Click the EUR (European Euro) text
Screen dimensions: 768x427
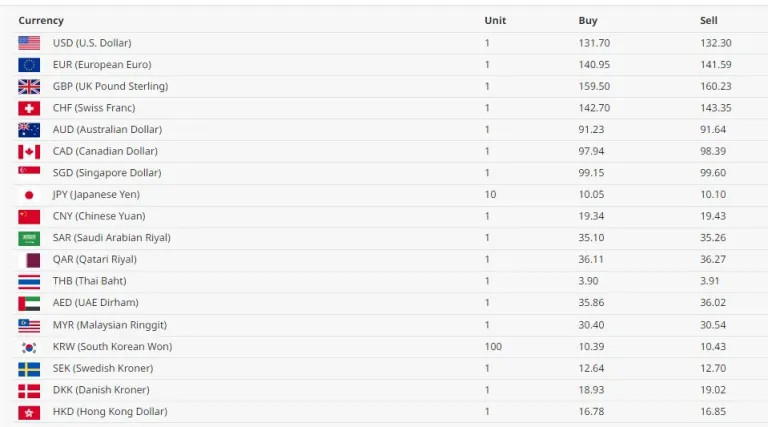(x=102, y=65)
